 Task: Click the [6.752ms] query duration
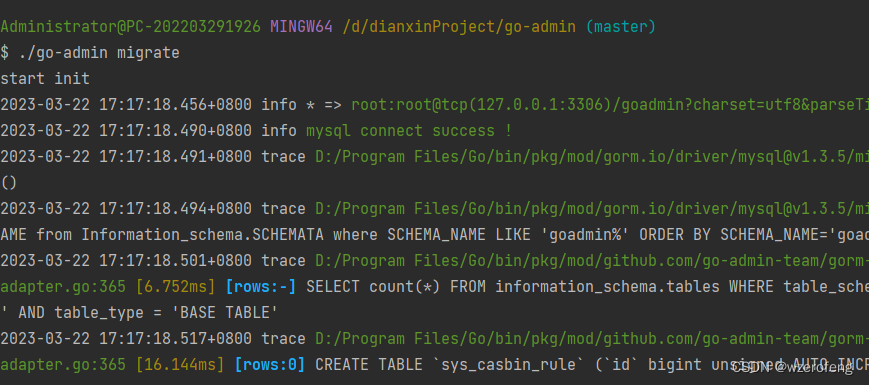[175, 286]
